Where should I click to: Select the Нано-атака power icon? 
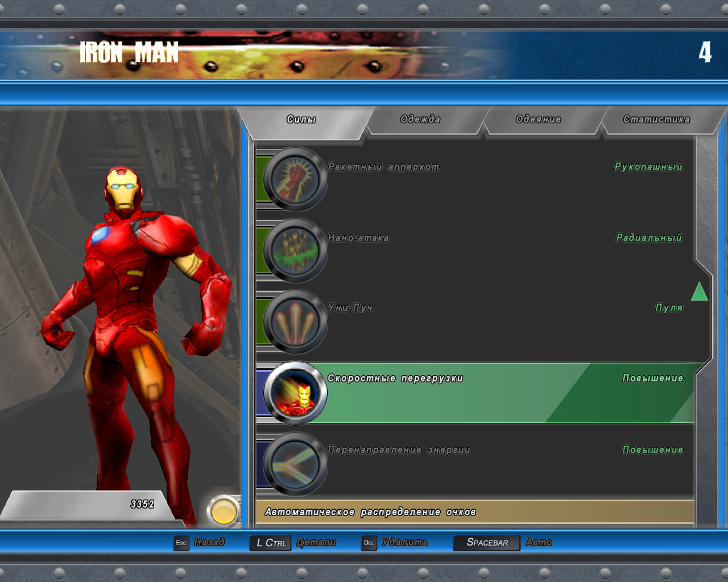[x=295, y=251]
